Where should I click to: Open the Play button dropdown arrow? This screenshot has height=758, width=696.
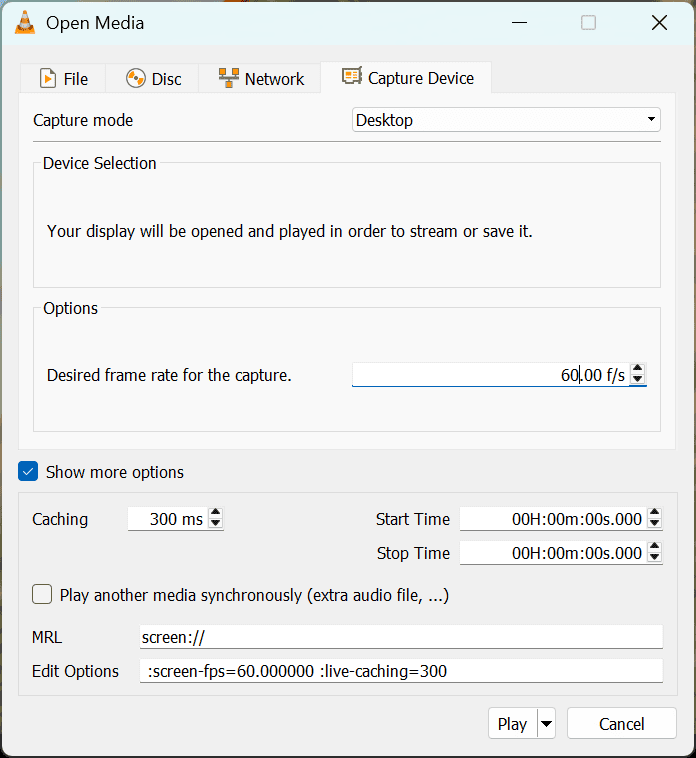tap(546, 724)
